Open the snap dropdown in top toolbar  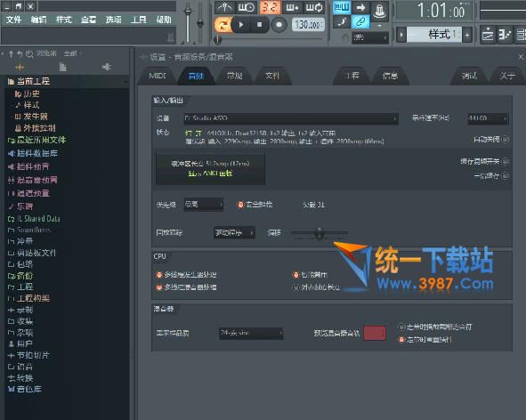[x=370, y=37]
